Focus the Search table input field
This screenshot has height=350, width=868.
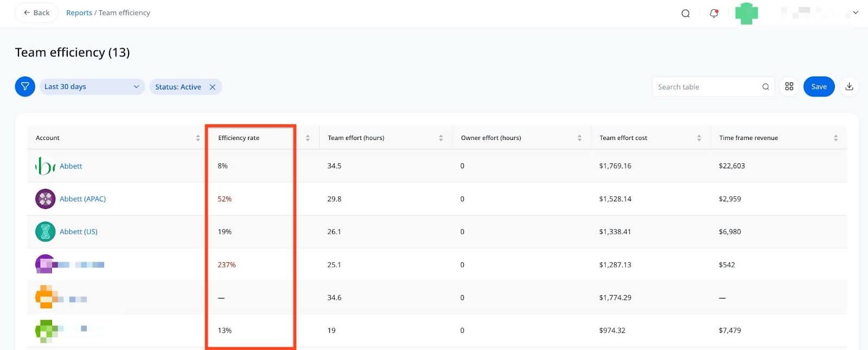click(705, 87)
